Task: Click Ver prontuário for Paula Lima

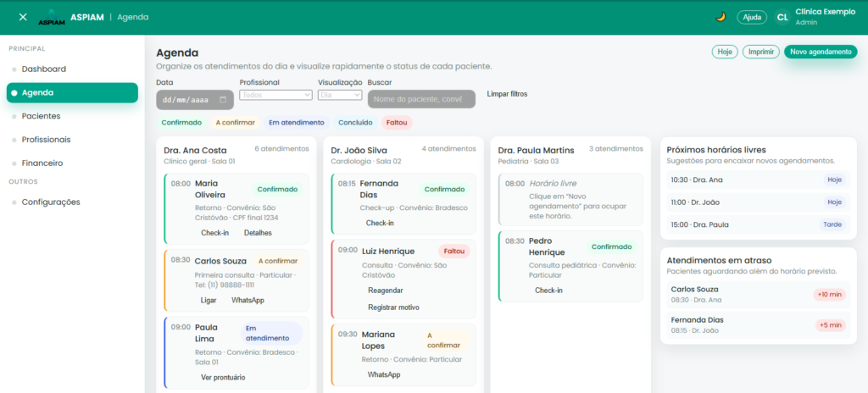Action: (223, 378)
